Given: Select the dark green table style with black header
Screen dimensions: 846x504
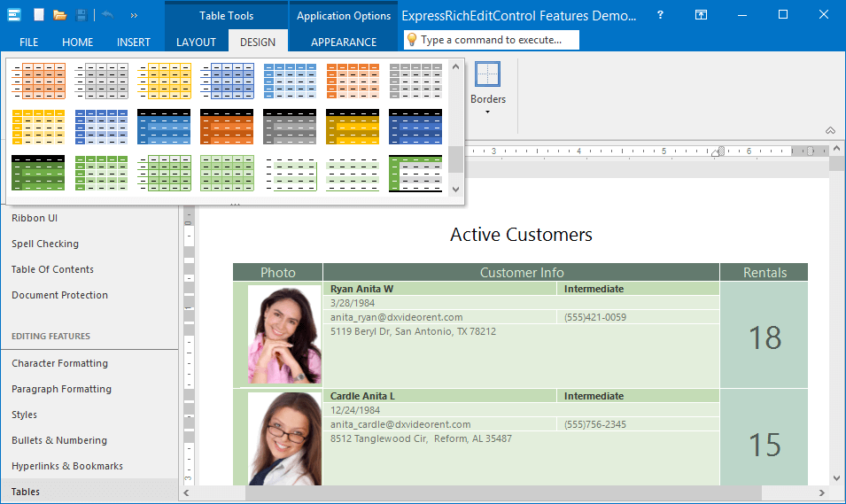Looking at the screenshot, I should pos(38,173).
